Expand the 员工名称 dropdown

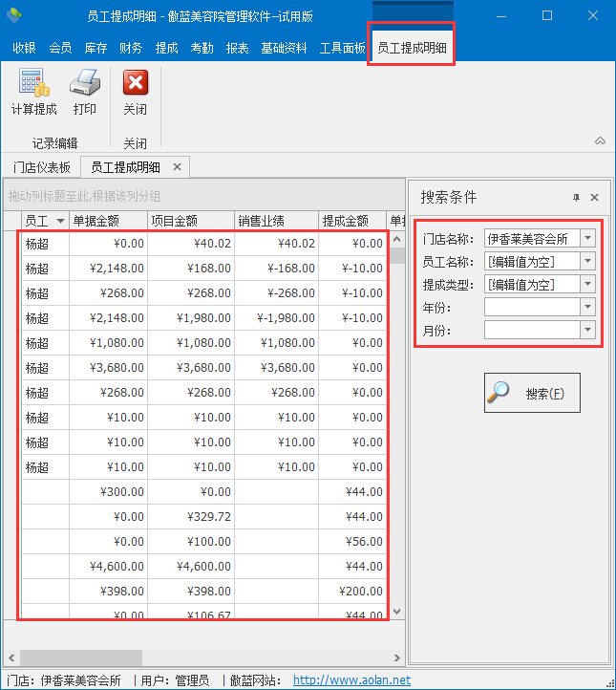click(x=587, y=261)
